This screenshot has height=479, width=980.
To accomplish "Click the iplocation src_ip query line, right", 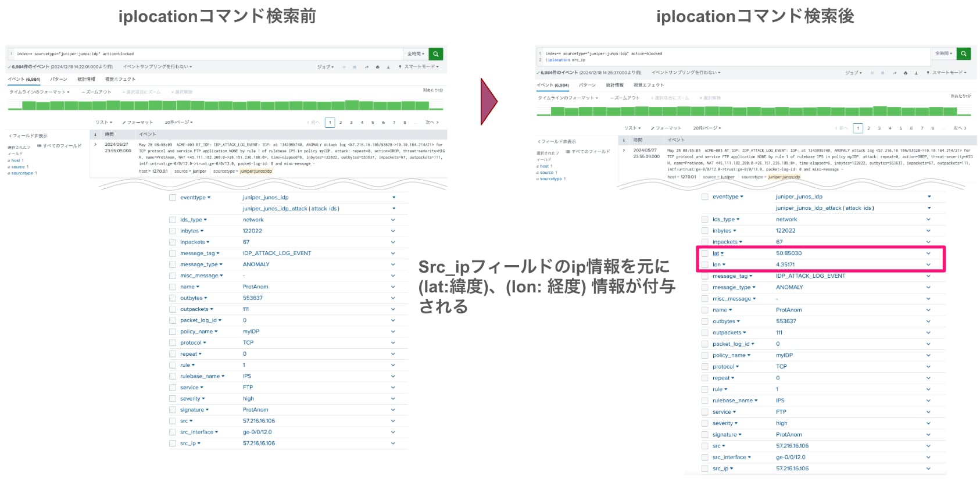I will coord(566,60).
